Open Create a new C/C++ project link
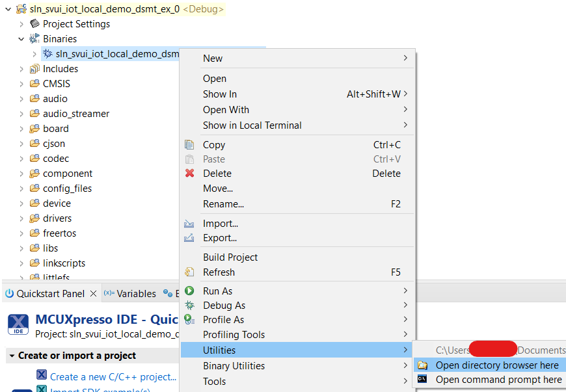This screenshot has height=392, width=566. point(113,376)
